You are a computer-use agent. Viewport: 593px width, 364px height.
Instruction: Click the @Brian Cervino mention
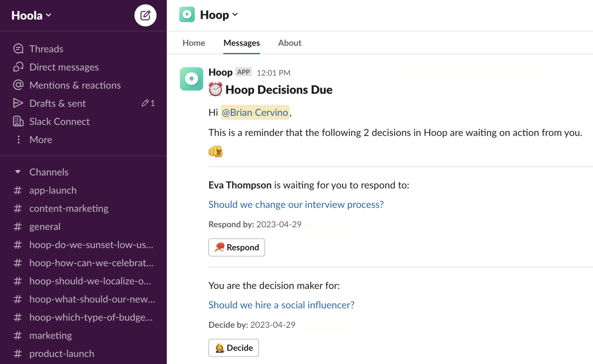255,112
